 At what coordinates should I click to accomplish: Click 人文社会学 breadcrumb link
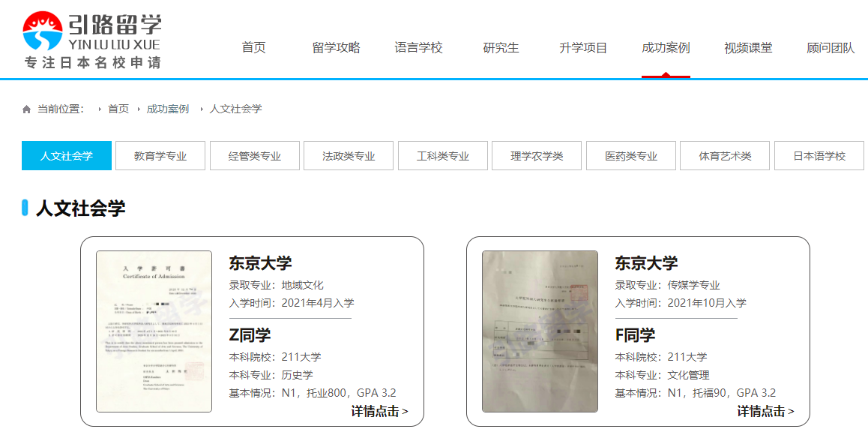236,109
